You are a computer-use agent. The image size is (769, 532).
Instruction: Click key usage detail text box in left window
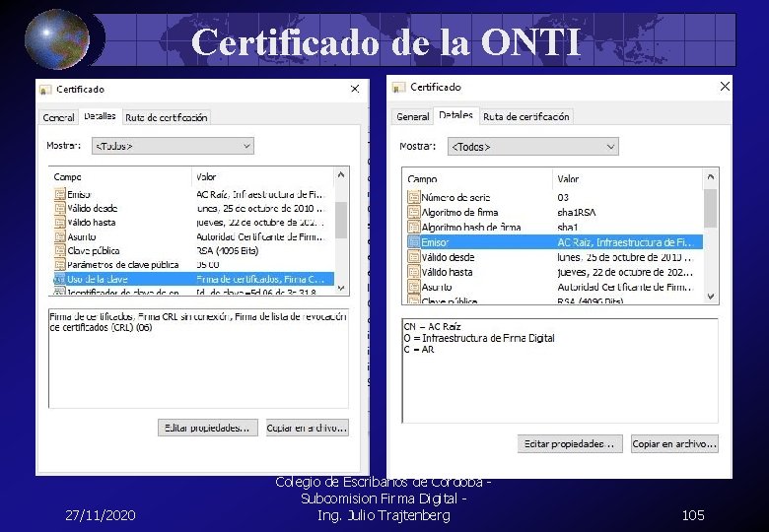[x=198, y=358]
